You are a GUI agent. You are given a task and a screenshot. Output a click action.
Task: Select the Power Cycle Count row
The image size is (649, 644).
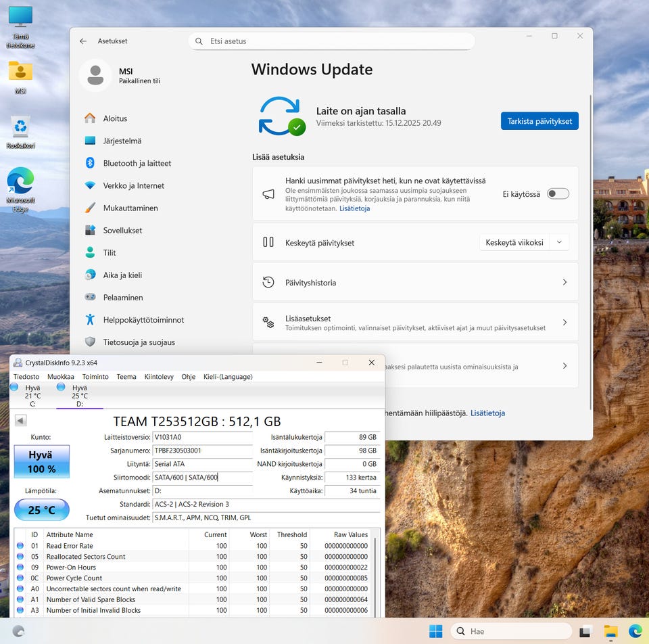[194, 578]
